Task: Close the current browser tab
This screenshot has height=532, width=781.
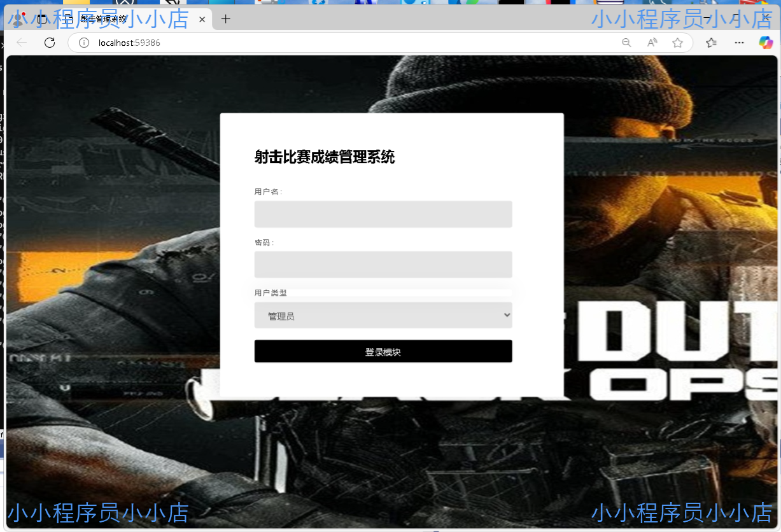Action: [202, 20]
